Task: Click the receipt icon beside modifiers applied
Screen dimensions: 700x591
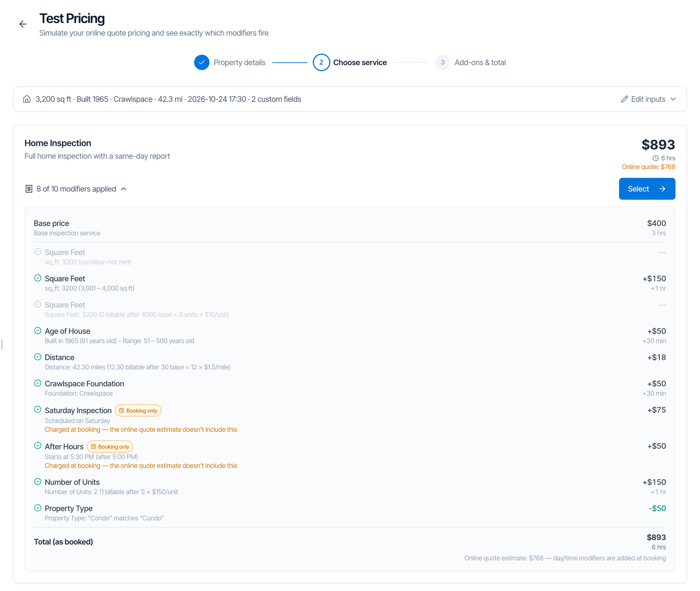Action: pyautogui.click(x=29, y=189)
